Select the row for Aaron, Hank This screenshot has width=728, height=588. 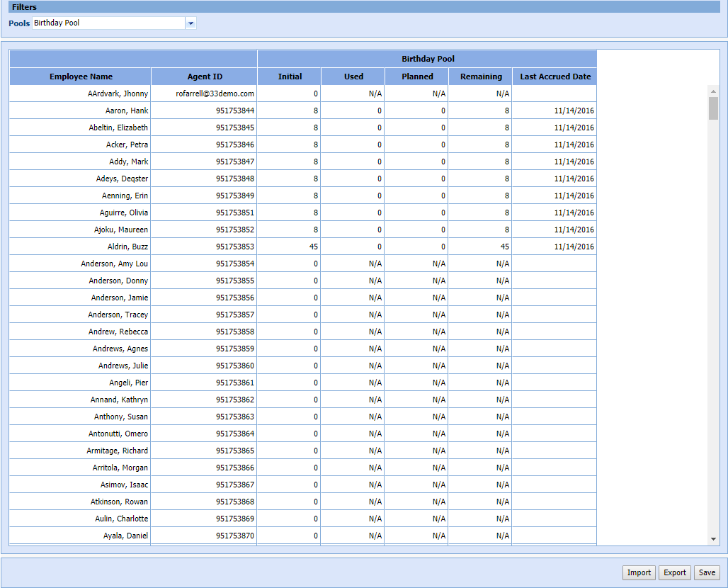[x=81, y=111]
